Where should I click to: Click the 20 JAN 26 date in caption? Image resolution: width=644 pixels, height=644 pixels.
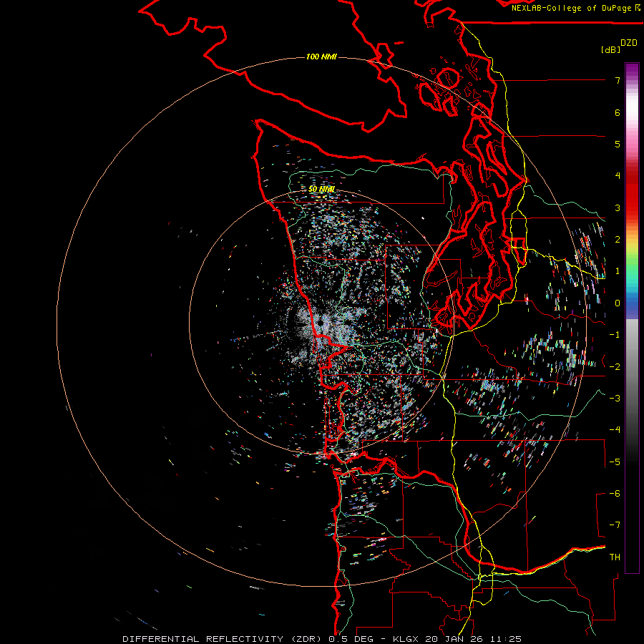454,639
